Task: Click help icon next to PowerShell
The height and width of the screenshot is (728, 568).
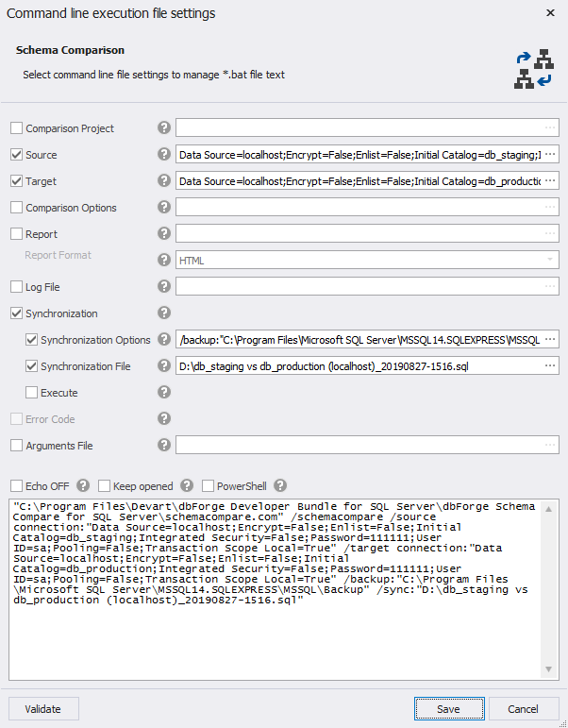Action: [280, 485]
